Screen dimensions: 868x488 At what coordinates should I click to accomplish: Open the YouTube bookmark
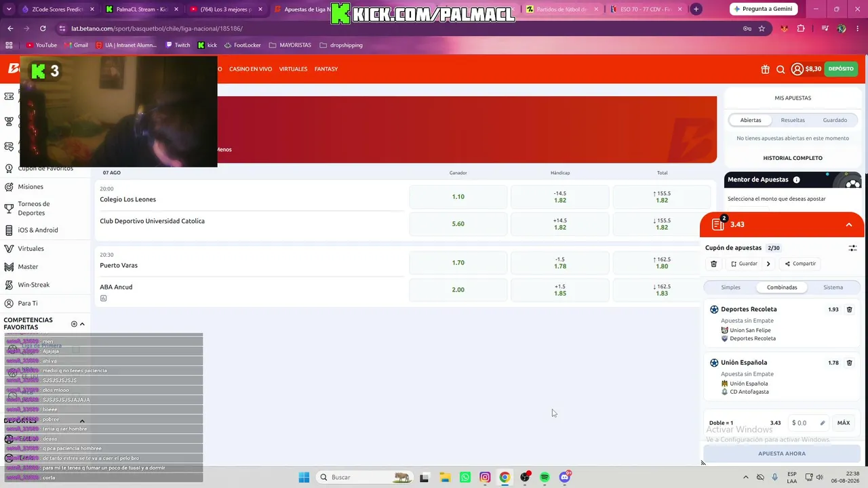pos(42,45)
